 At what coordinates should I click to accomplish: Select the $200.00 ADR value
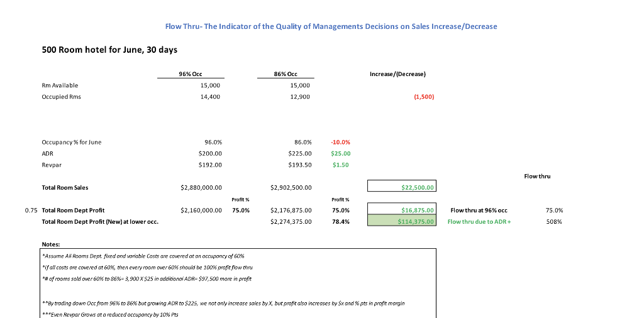click(x=210, y=153)
